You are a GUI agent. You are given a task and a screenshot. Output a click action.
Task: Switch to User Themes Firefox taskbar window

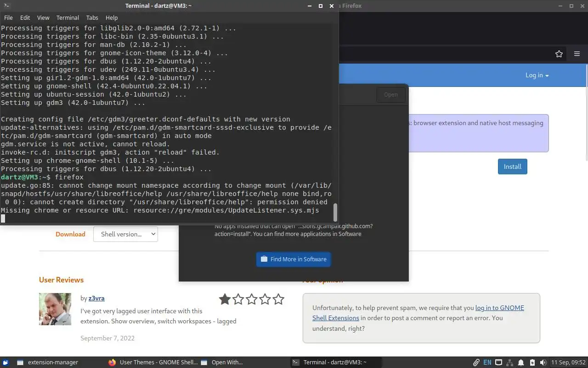tap(153, 362)
